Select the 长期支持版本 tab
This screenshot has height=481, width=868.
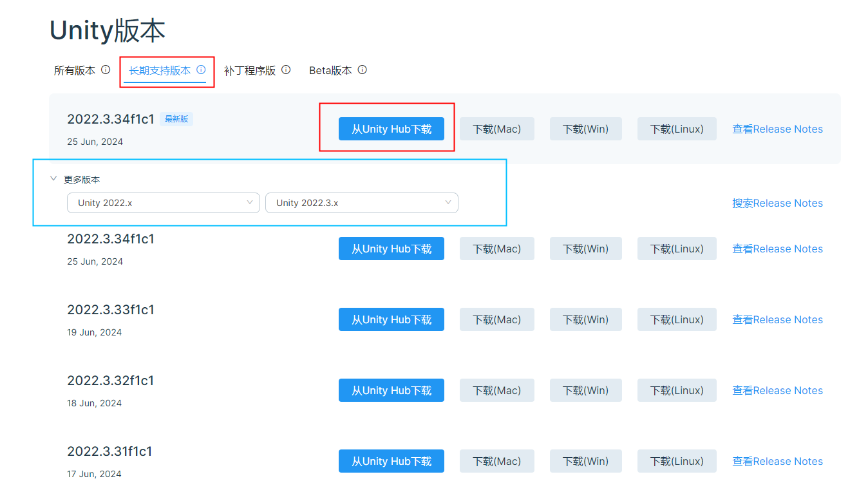coord(160,71)
